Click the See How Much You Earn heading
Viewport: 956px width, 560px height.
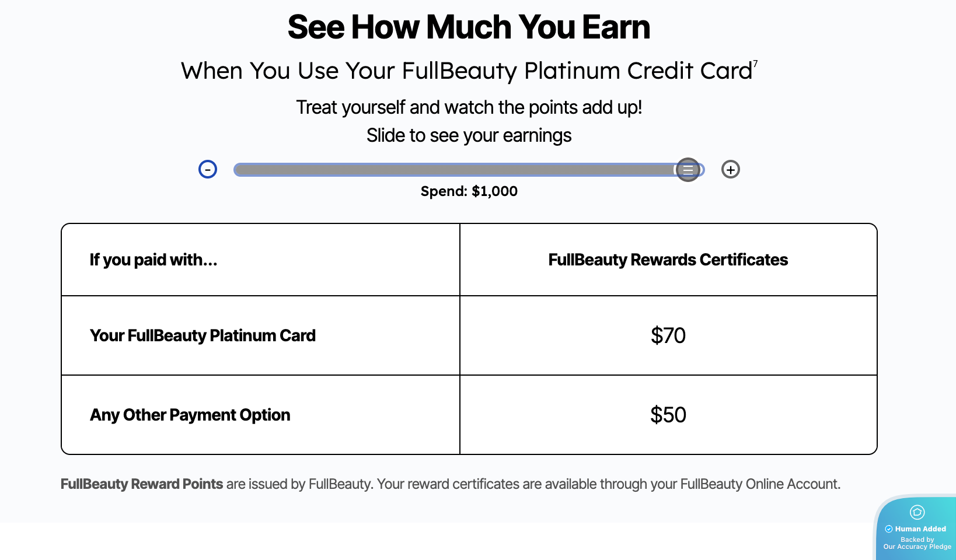click(x=469, y=27)
